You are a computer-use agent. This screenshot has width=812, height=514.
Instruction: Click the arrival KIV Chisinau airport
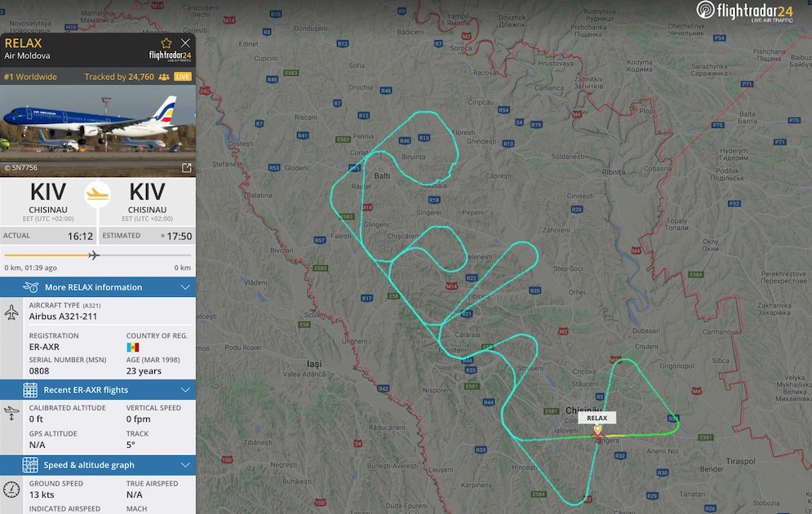click(x=147, y=201)
